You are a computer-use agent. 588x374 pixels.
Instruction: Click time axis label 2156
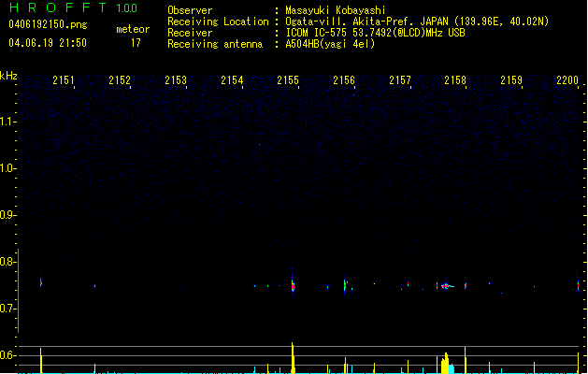coord(344,80)
